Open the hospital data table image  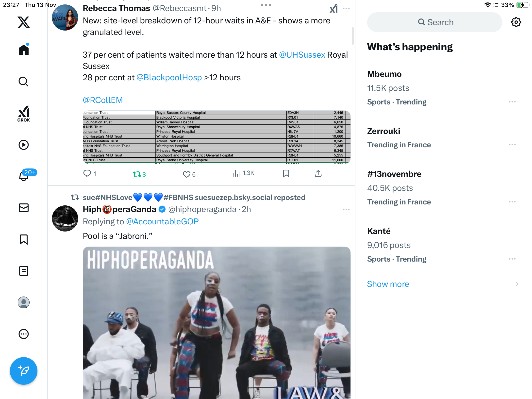[x=216, y=137]
